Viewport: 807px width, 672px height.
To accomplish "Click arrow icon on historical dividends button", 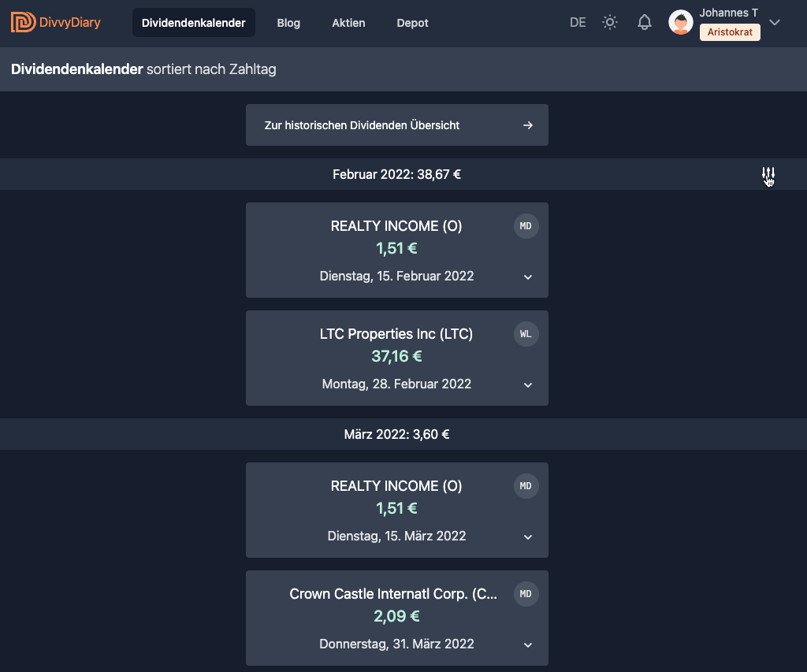I will coord(528,125).
